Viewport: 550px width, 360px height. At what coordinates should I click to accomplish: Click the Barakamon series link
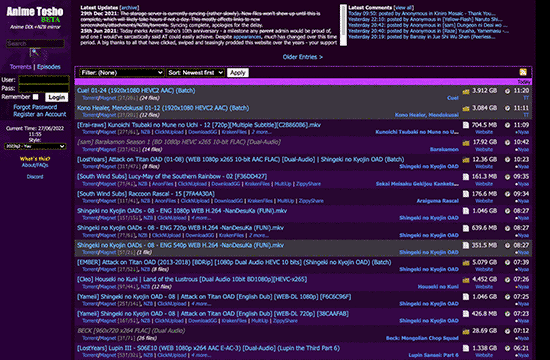(x=444, y=149)
